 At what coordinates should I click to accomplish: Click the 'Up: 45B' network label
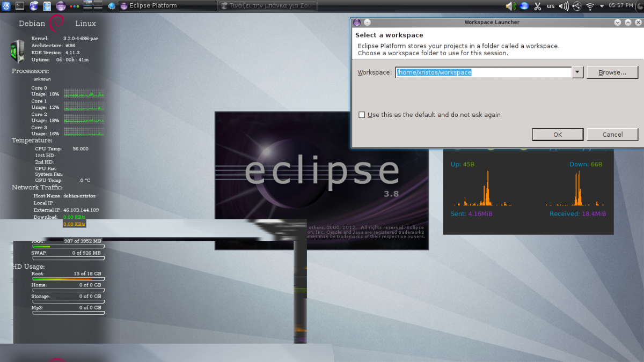(463, 164)
